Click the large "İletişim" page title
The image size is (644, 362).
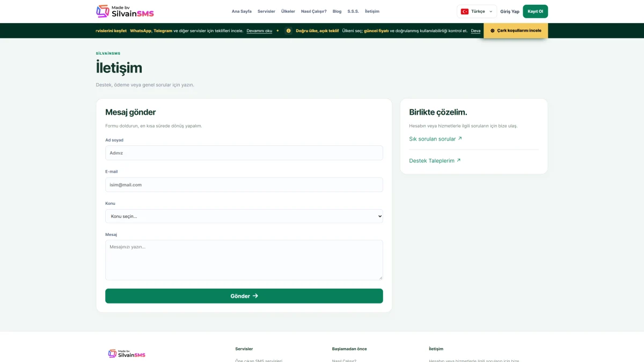click(119, 68)
